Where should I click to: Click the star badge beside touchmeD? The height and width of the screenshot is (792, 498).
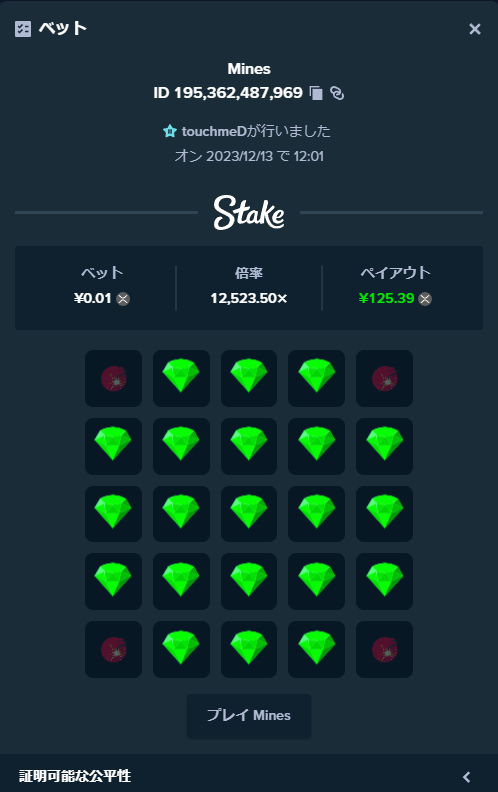click(169, 131)
